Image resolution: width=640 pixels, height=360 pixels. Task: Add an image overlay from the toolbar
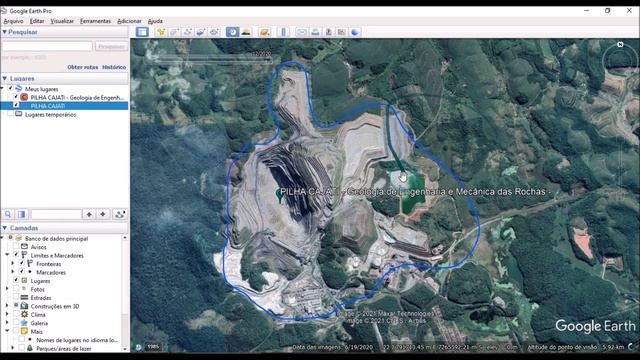pos(200,32)
